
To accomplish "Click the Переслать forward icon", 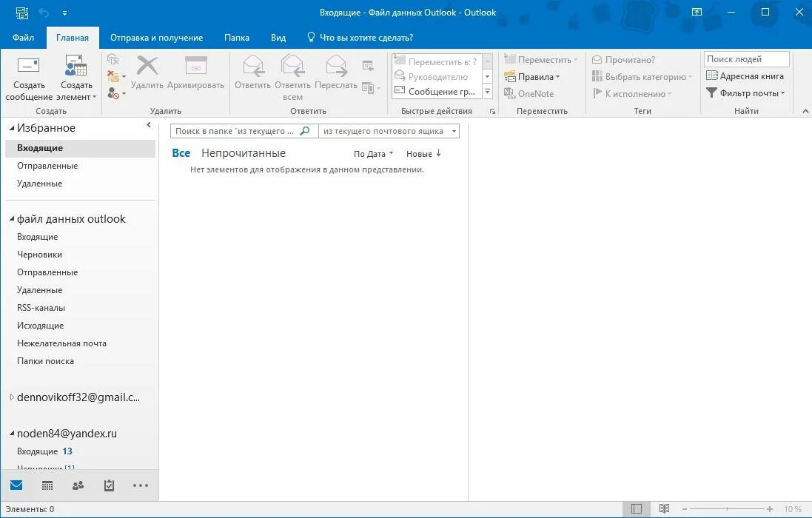I will click(335, 66).
